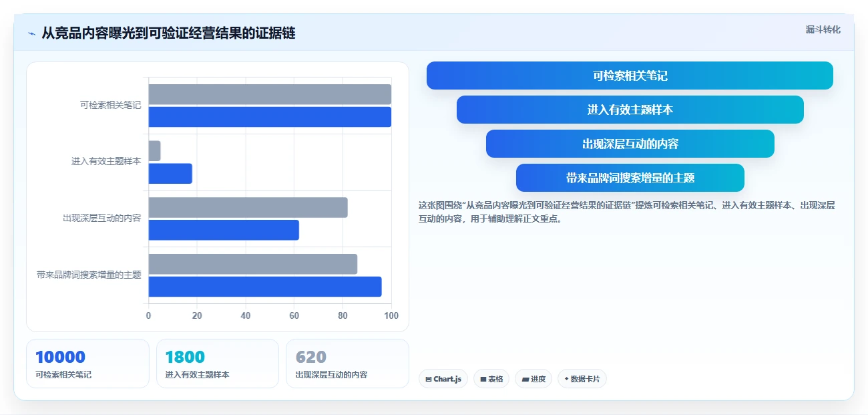
Task: Click the 漏斗转化 label in header
Action: [x=823, y=29]
